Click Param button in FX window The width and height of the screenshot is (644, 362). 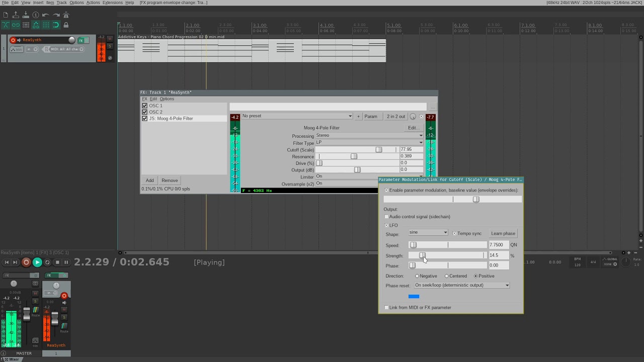click(x=371, y=117)
